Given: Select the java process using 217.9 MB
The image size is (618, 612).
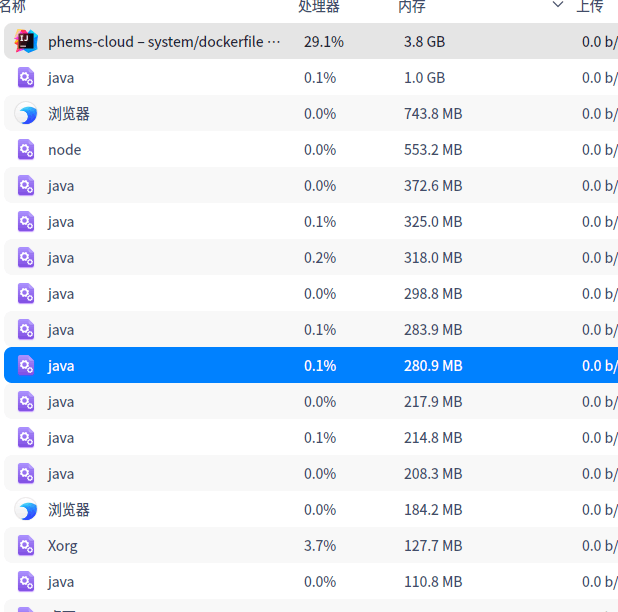Looking at the screenshot, I should click(x=61, y=402).
